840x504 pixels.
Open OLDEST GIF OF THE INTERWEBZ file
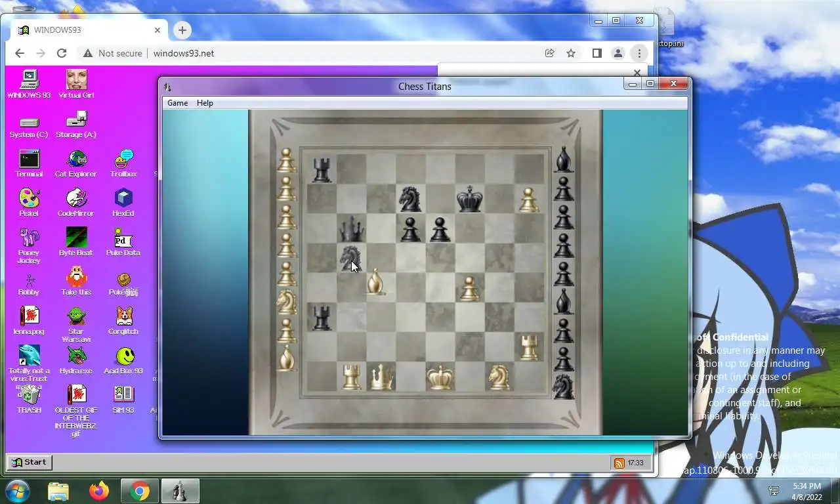coord(76,411)
